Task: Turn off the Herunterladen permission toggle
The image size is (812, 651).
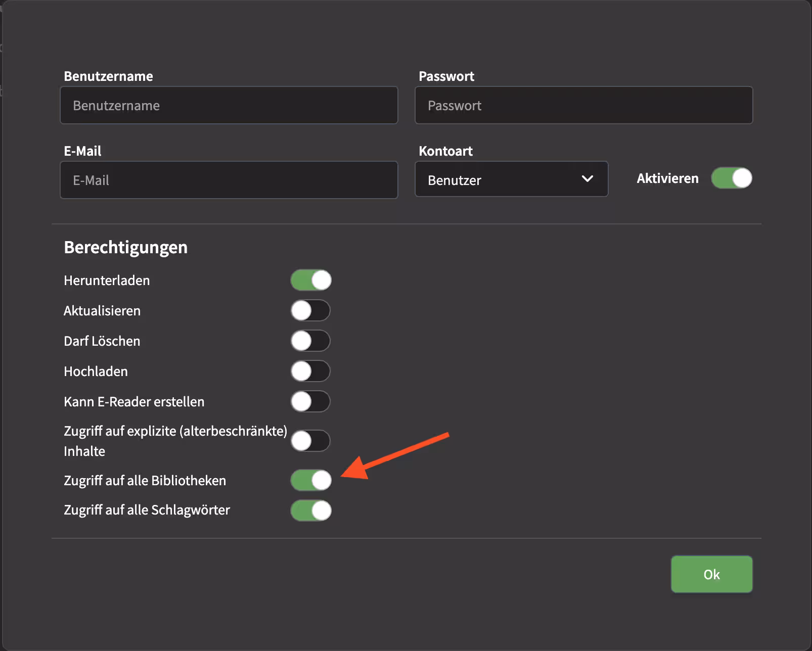Action: click(311, 280)
